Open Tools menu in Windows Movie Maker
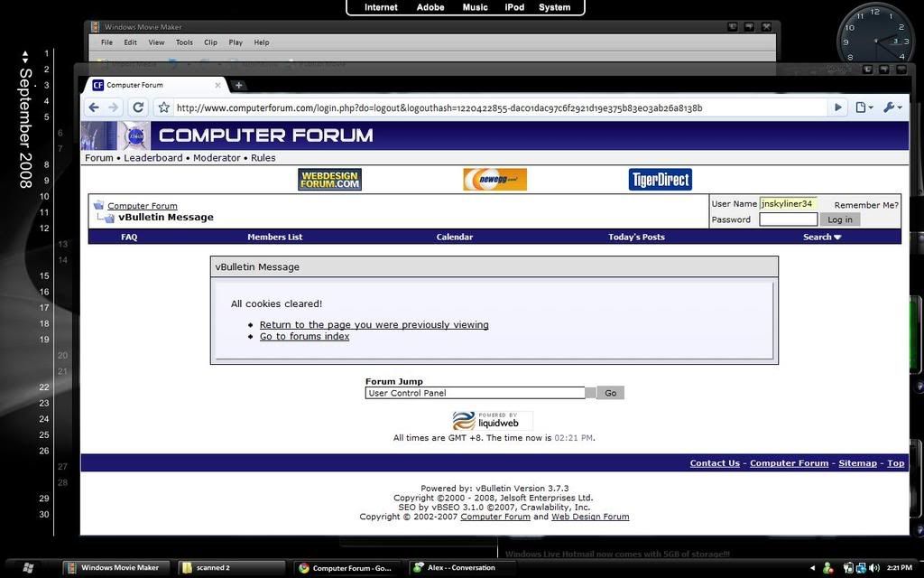Screen dimensions: 924x578 tap(184, 42)
